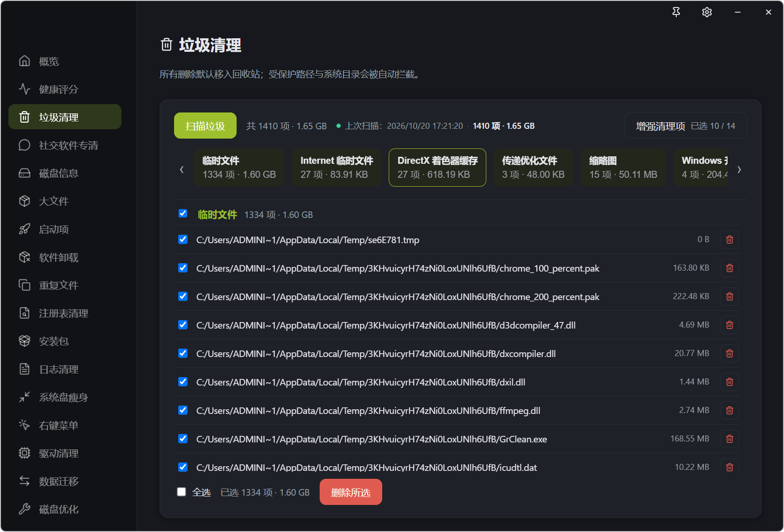
Task: Open 重复文件 duplicate files page
Action: tap(65, 285)
